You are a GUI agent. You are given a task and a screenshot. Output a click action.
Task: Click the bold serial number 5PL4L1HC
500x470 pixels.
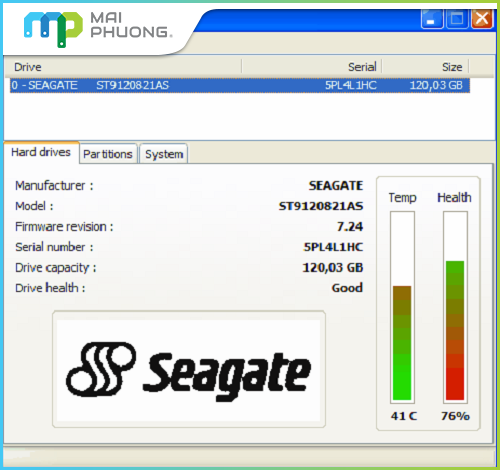[x=333, y=247]
